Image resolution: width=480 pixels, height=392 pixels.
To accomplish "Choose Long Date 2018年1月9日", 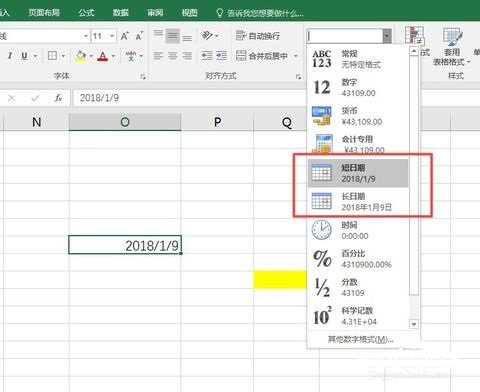I will coord(358,202).
